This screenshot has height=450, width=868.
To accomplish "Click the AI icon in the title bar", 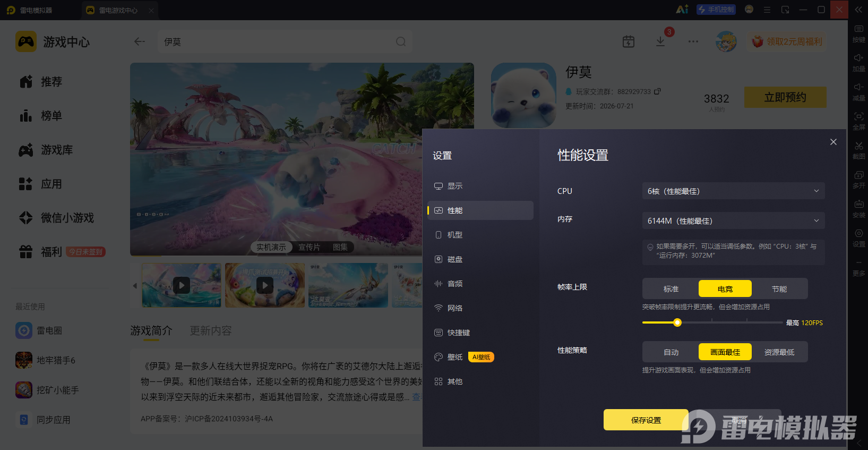I will tap(682, 10).
